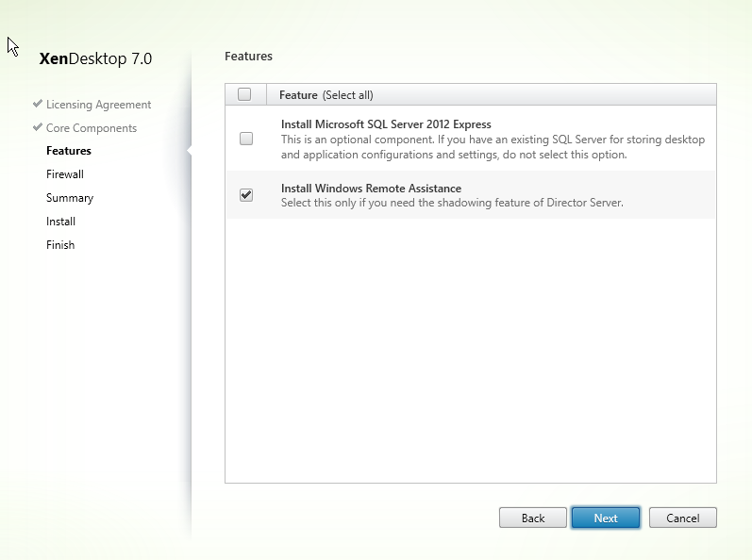Click description about shadowing feature of Director Server
Screen dimensions: 752x560
[452, 203]
